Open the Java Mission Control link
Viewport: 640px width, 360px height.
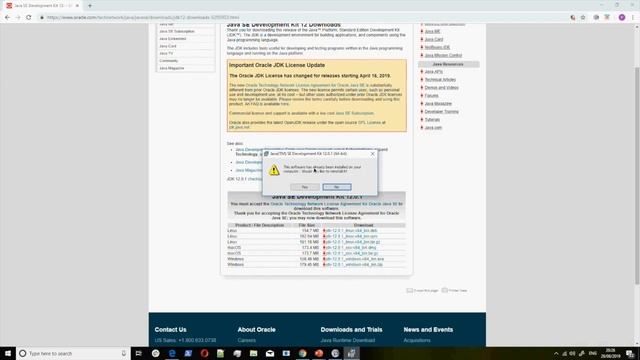443,56
